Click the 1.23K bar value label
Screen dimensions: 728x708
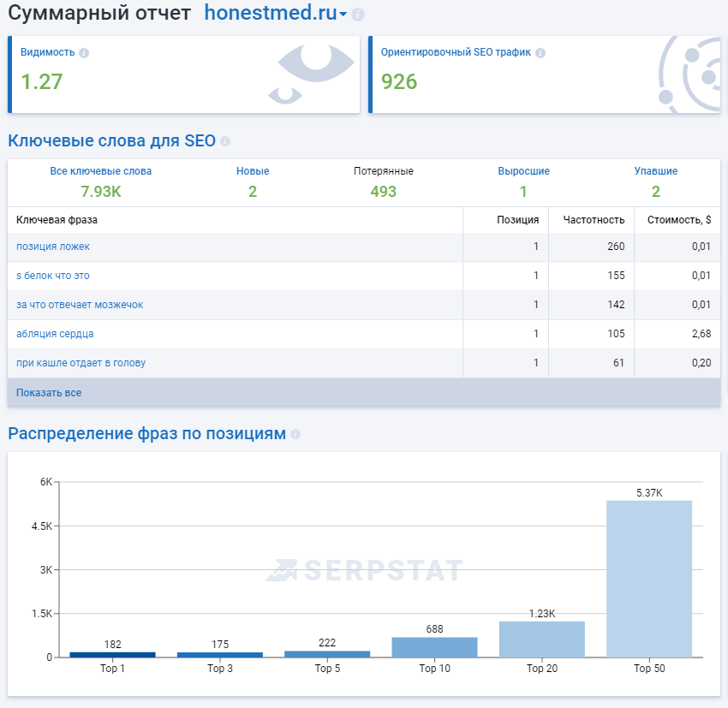coord(542,614)
